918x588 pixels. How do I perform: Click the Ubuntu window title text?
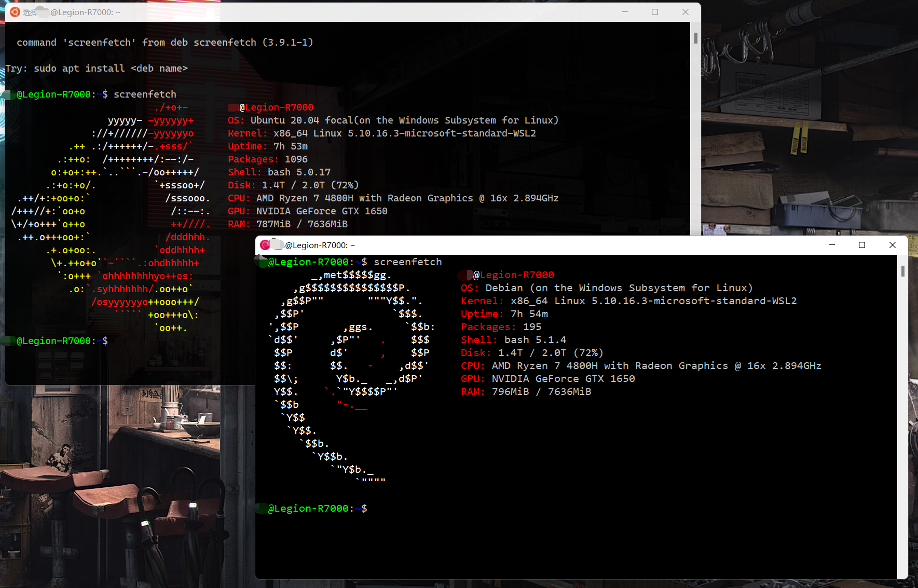(x=72, y=12)
